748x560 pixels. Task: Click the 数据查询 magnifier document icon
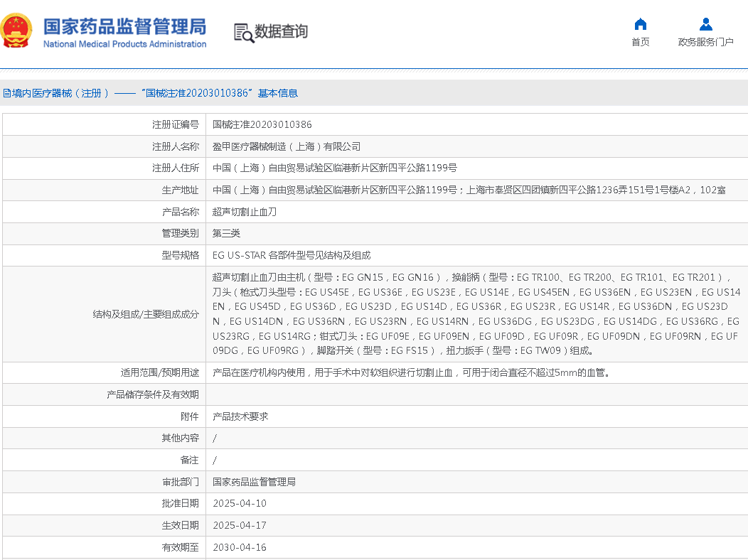click(243, 32)
